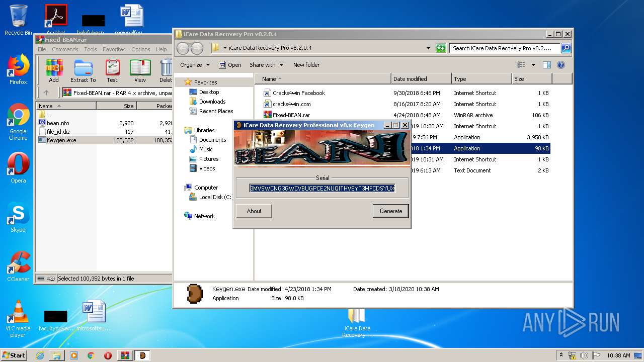Open the Share with dropdown

tap(266, 65)
